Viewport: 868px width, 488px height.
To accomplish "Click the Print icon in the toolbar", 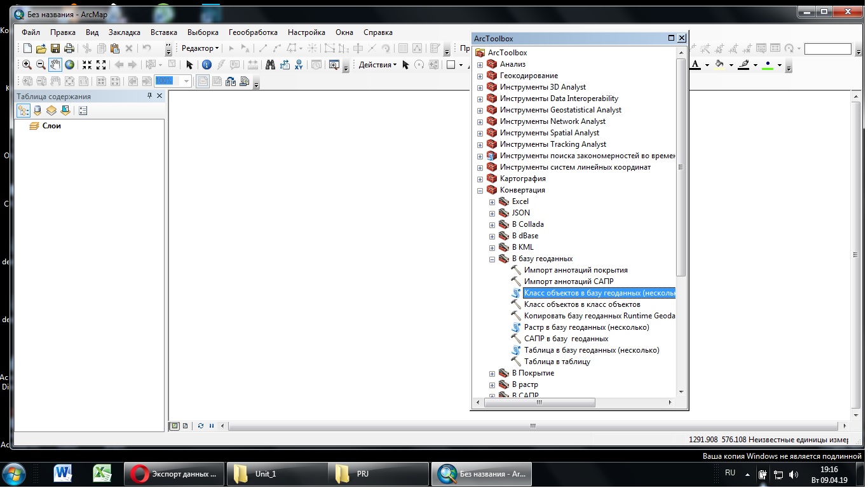I will point(69,48).
